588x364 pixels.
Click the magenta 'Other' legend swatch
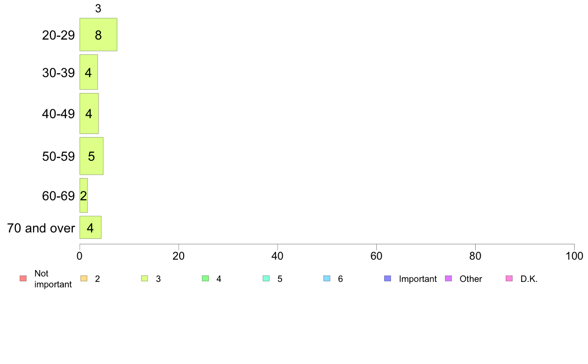click(448, 278)
